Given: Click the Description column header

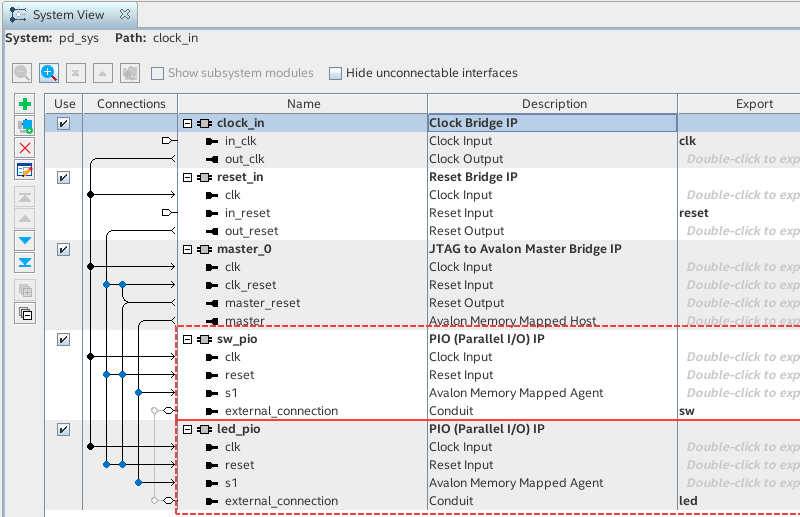Looking at the screenshot, I should 553,104.
